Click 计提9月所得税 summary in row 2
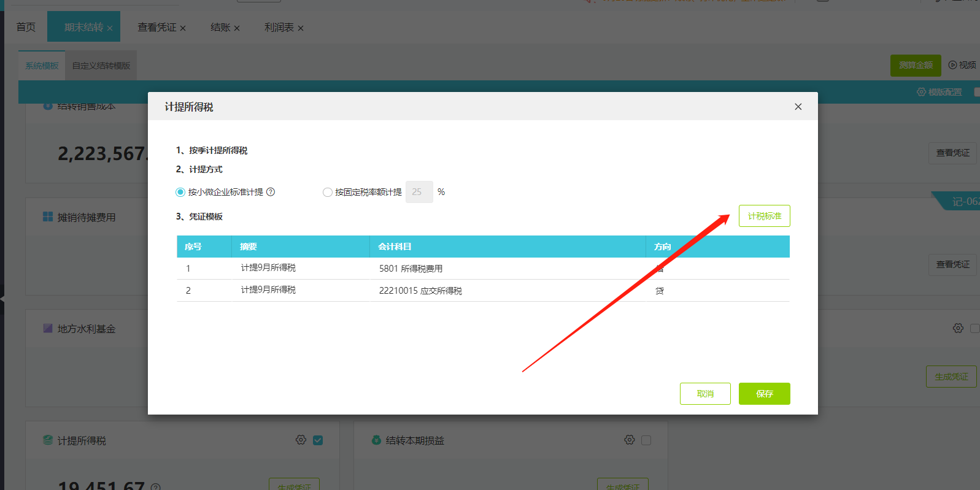Viewport: 980px width, 490px height. (268, 289)
